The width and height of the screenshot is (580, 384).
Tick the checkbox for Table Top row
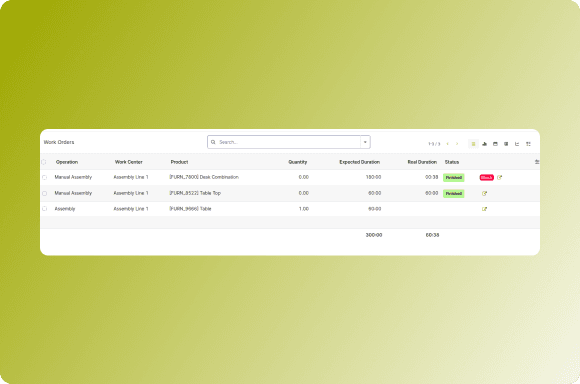pos(44,193)
